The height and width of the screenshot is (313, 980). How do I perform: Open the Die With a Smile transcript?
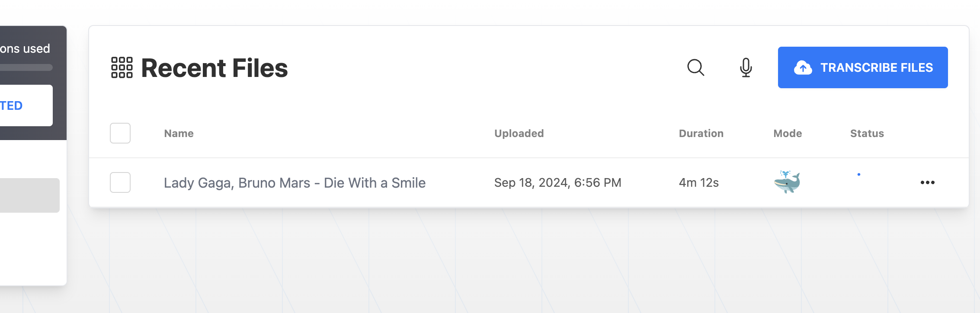[295, 182]
